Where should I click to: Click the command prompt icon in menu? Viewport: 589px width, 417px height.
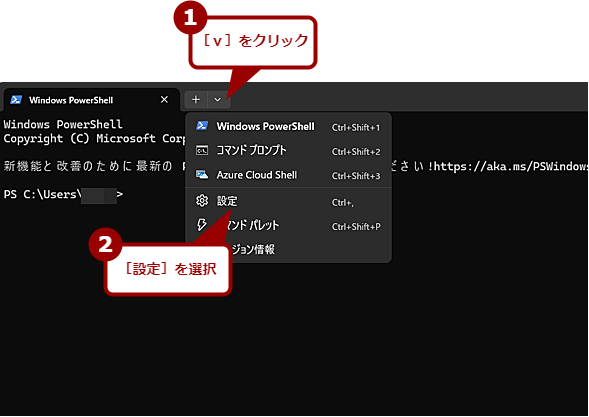tap(202, 150)
